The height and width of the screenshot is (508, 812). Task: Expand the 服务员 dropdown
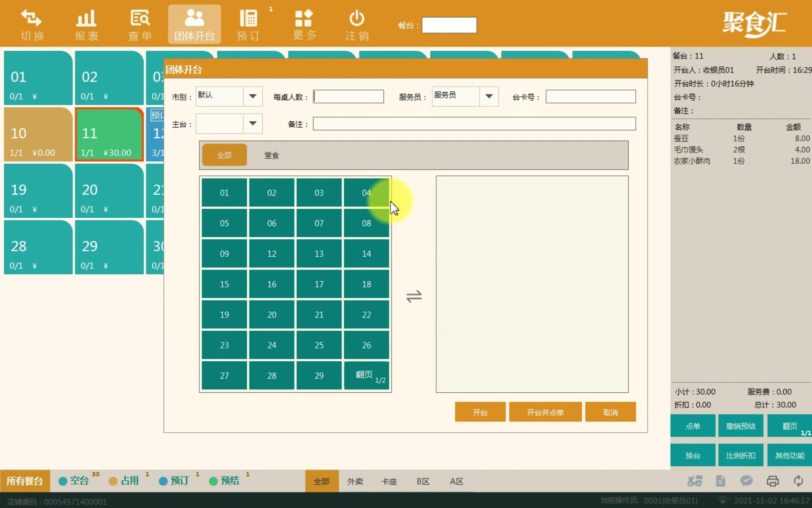[x=489, y=96]
